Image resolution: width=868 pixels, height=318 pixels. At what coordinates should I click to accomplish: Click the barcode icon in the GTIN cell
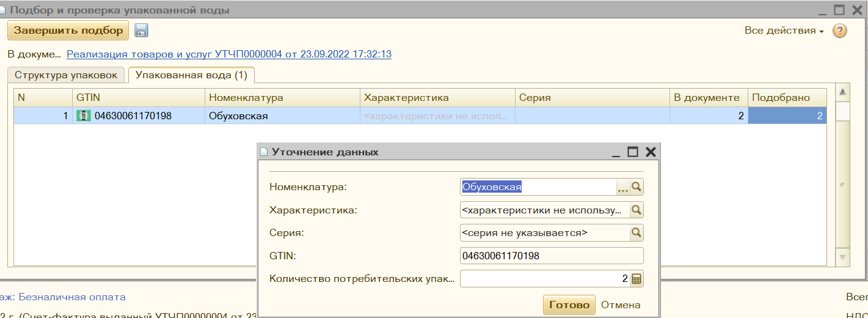(x=83, y=116)
